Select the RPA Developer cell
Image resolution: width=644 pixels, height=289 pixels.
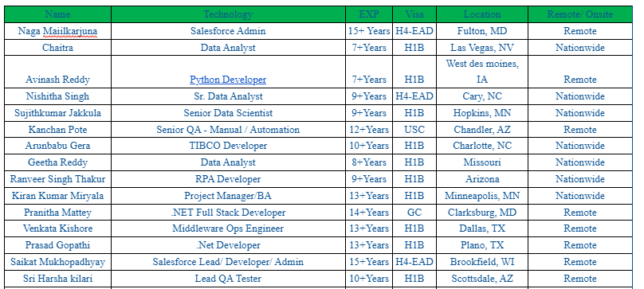coord(228,179)
